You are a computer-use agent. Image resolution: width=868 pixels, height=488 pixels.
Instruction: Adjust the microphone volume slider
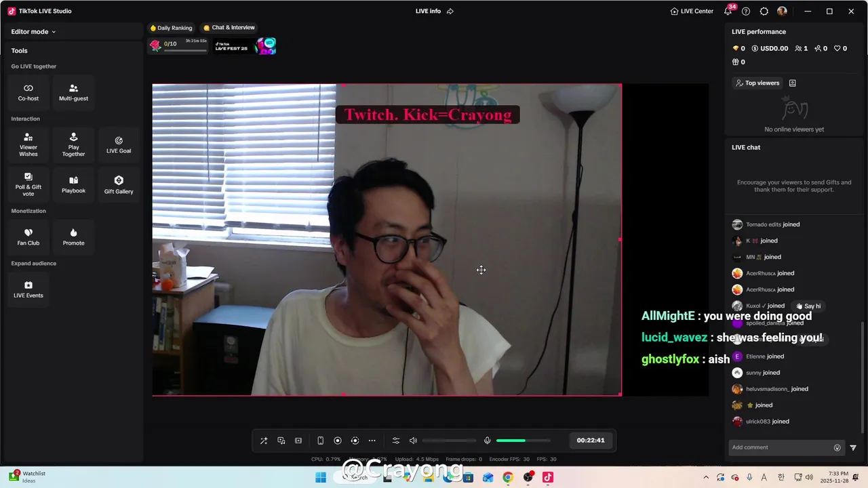point(523,441)
